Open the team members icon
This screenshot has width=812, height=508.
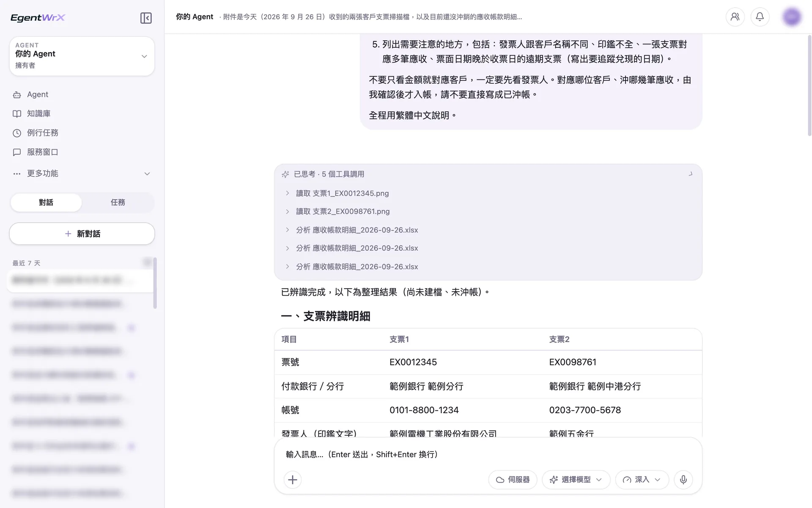pos(735,17)
